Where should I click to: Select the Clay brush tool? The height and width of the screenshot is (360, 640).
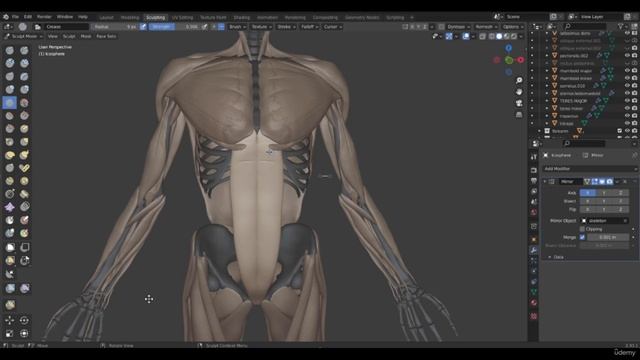10,63
